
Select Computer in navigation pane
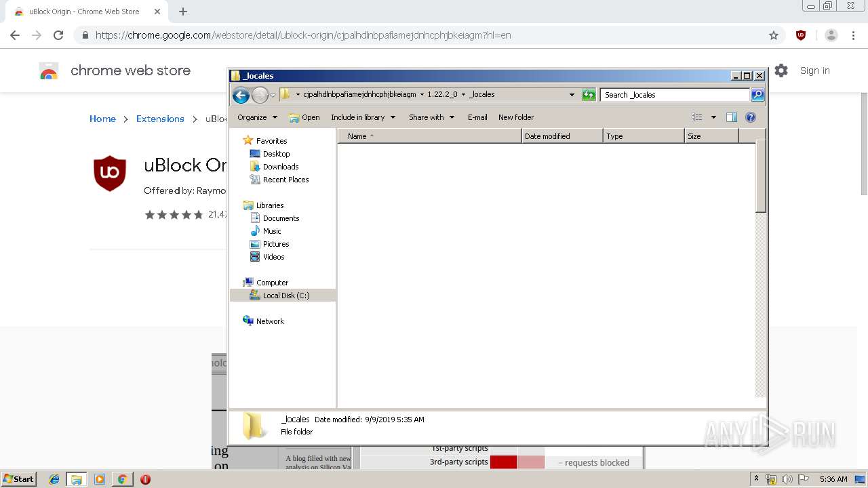266,283
